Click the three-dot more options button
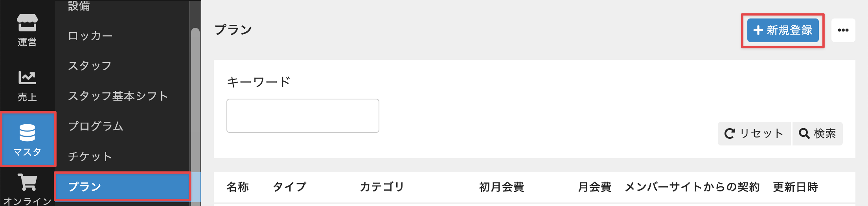 (843, 30)
